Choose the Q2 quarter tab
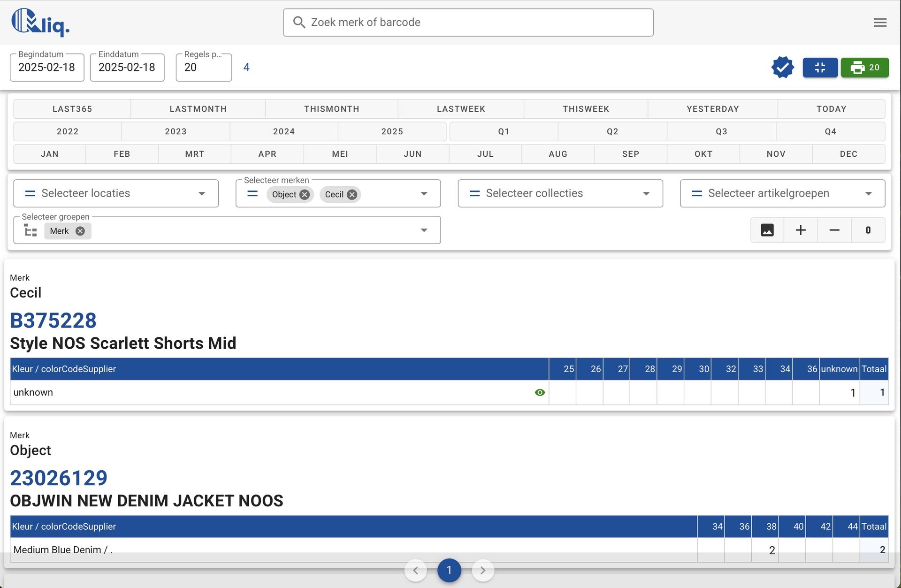The width and height of the screenshot is (901, 588). pyautogui.click(x=612, y=131)
